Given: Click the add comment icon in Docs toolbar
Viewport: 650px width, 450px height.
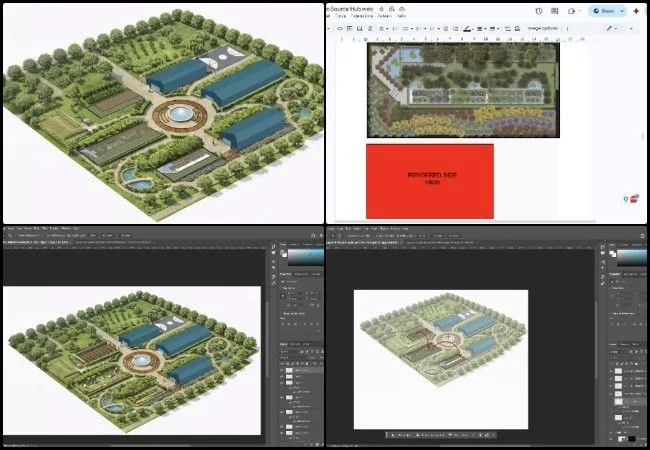Looking at the screenshot, I should 349,29.
